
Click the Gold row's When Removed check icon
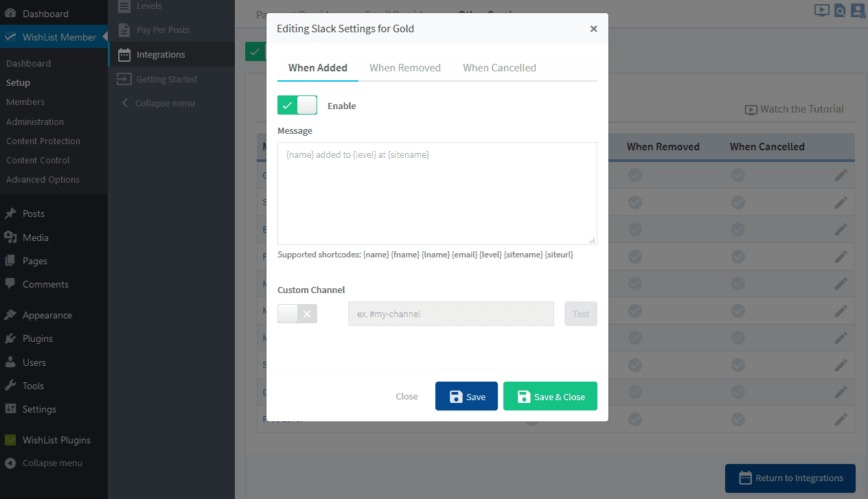click(635, 175)
